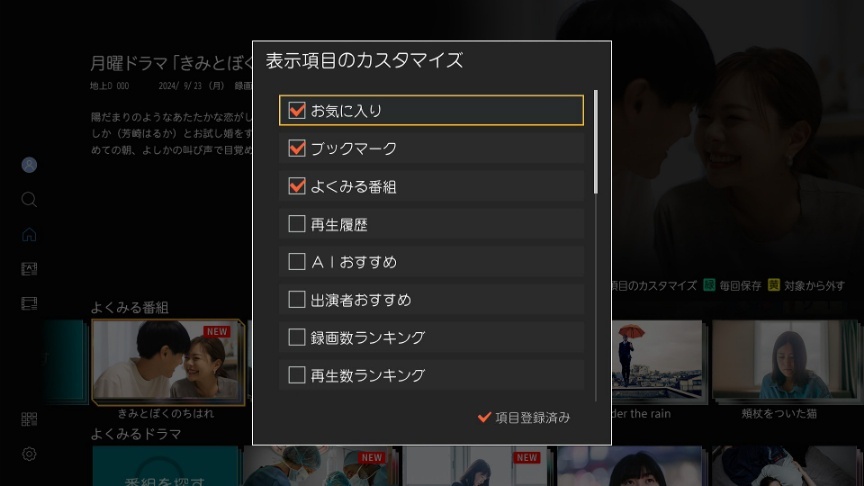
Task: Open the user profile icon in sidebar
Action: click(x=29, y=165)
